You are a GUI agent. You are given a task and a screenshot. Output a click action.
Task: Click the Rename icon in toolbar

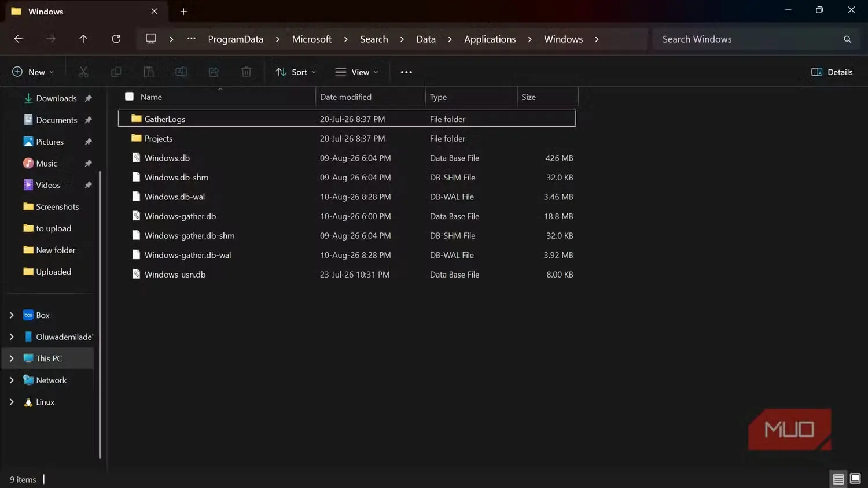pos(181,72)
